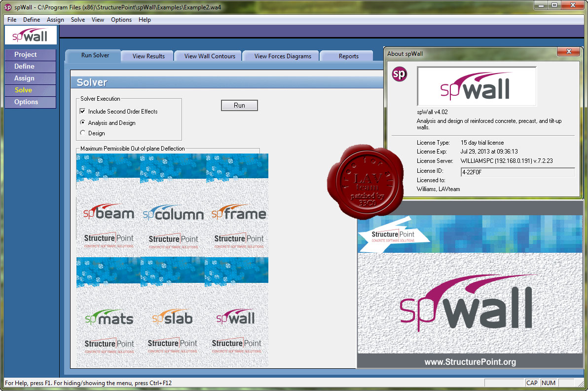Click the license expiry date Jul 29, 2013

coord(489,152)
